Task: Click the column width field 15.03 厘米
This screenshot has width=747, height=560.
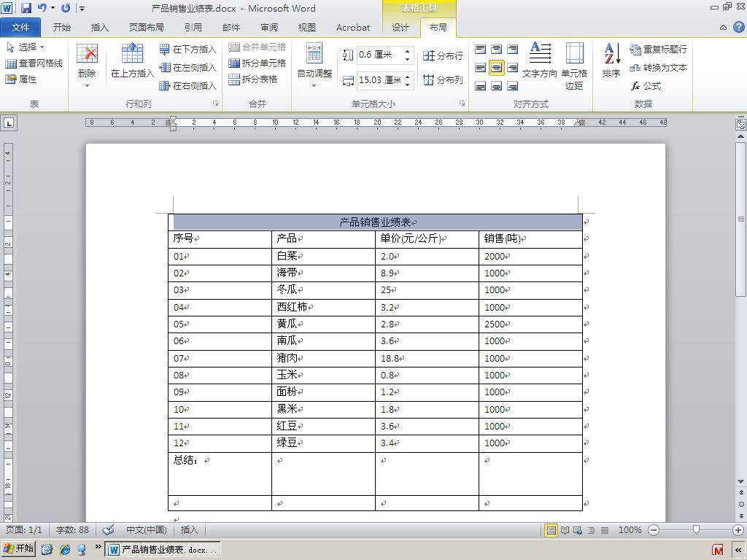Action: click(x=379, y=79)
